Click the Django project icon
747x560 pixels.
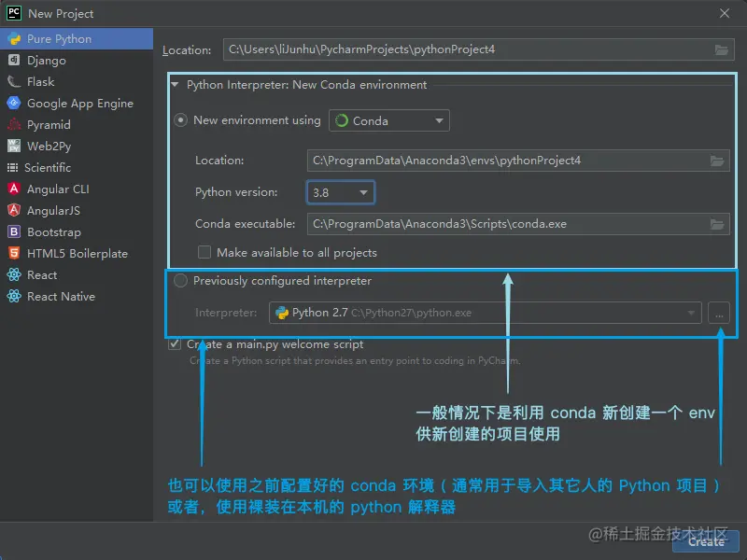[14, 60]
